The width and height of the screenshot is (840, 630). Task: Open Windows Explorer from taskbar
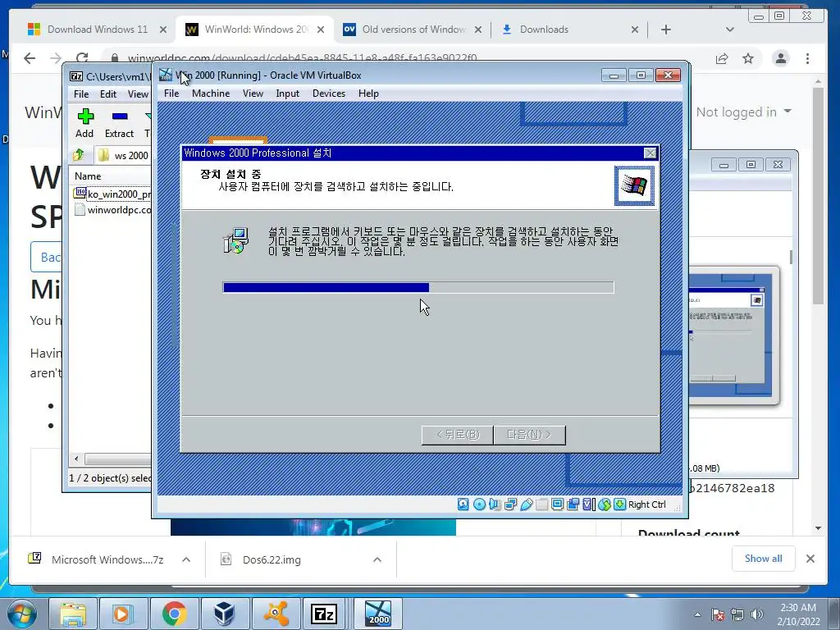73,614
